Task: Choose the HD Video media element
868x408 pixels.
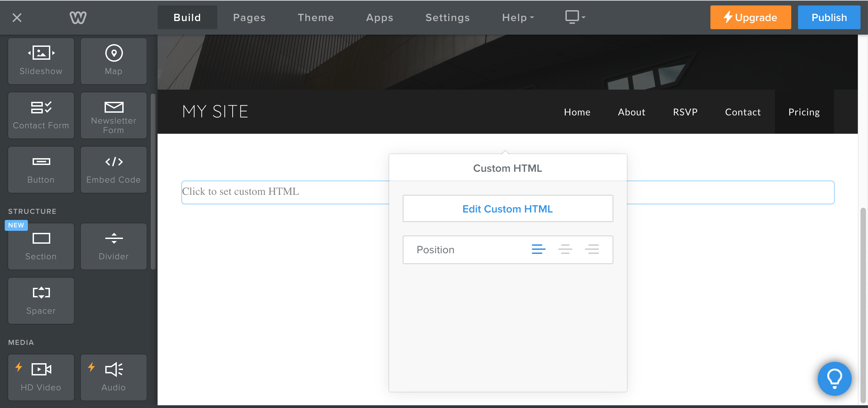Action: (41, 377)
